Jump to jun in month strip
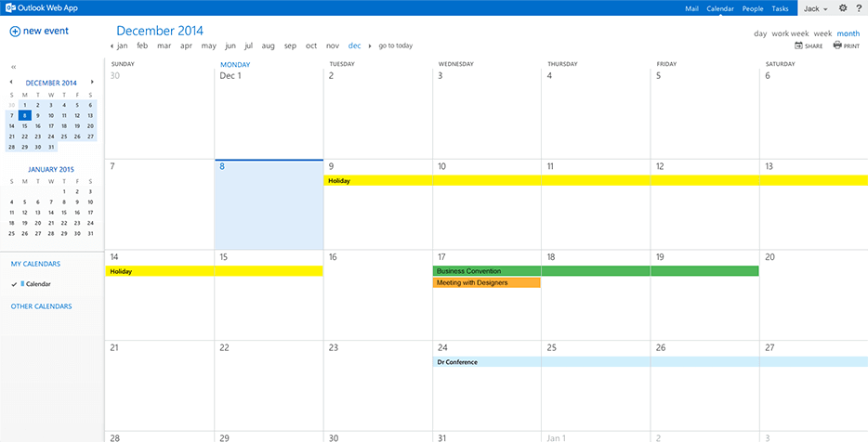 pos(230,45)
